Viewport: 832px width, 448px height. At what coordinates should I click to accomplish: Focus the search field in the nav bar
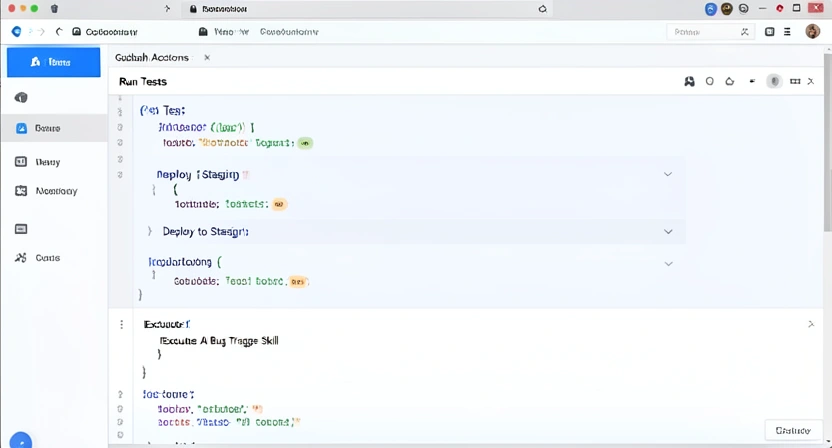tap(710, 32)
